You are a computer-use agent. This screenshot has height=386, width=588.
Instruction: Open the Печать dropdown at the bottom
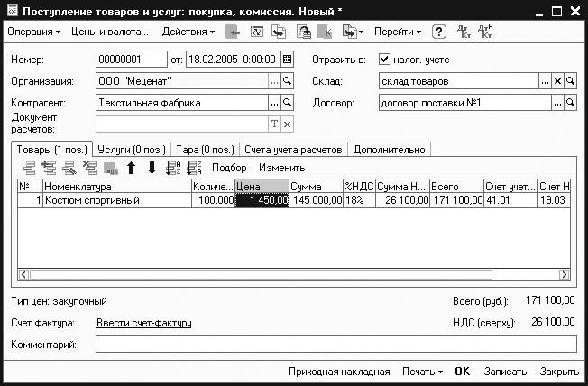(422, 372)
